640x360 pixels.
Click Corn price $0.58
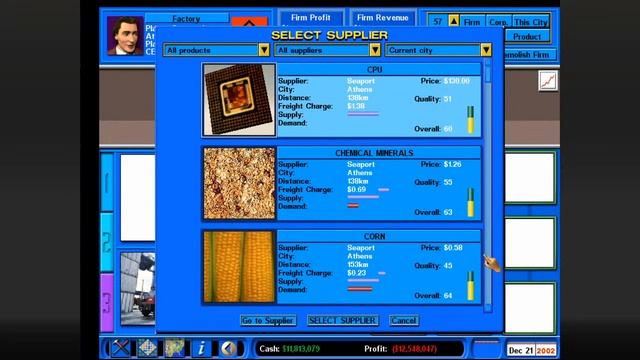pyautogui.click(x=453, y=247)
